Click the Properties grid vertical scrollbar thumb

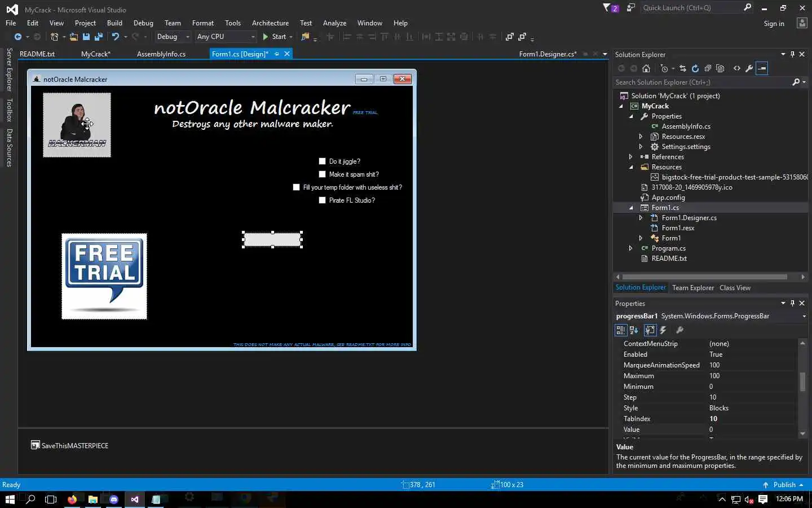coord(802,382)
